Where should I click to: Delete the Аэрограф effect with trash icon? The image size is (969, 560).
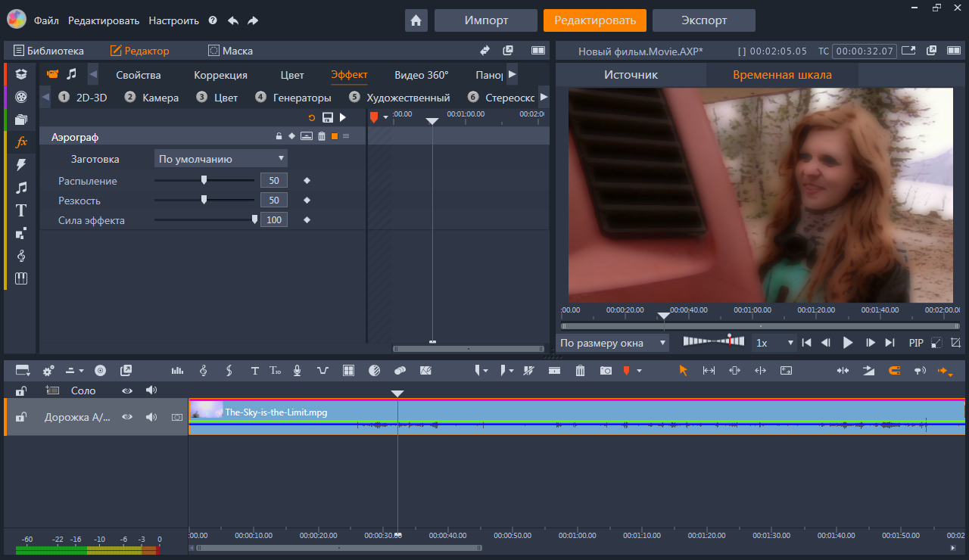322,136
